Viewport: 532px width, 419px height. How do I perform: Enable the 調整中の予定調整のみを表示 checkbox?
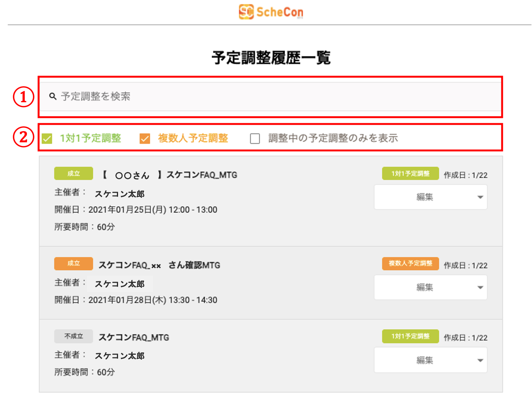point(255,139)
